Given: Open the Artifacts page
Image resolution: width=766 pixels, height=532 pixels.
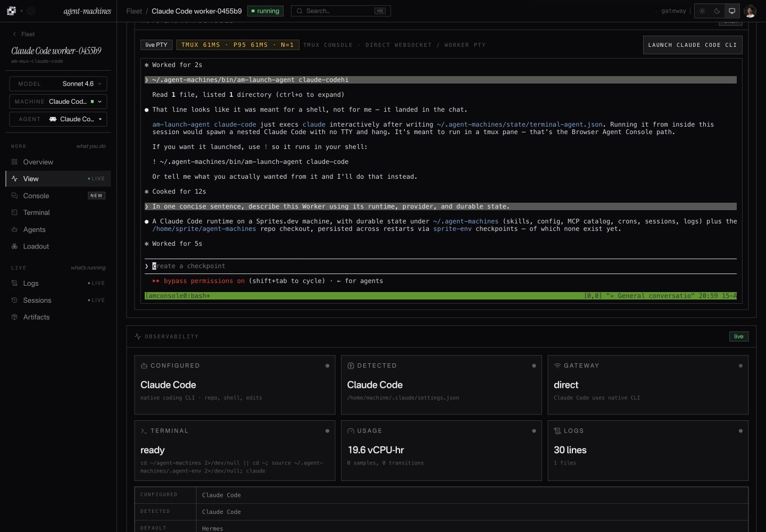Looking at the screenshot, I should (58, 317).
